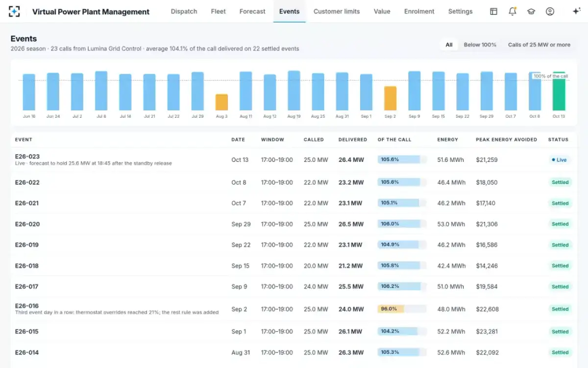The image size is (588, 368).
Task: Switch to the Fleet tab
Action: [219, 11]
